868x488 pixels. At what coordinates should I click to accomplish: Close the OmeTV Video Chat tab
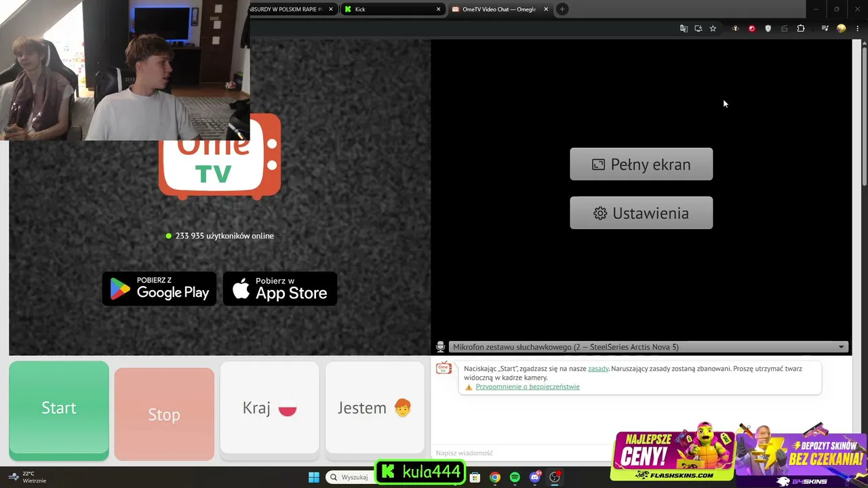(546, 9)
